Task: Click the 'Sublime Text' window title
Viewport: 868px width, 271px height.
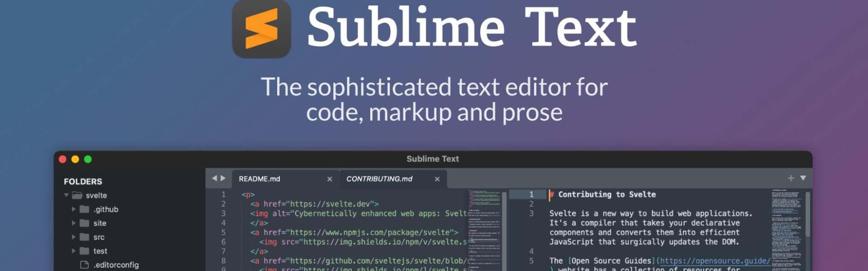Action: point(433,159)
